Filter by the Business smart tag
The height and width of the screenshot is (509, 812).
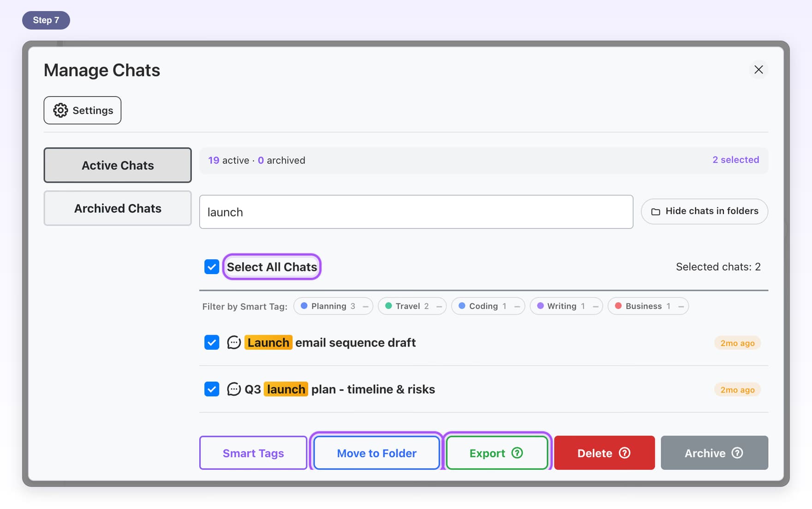tap(648, 306)
